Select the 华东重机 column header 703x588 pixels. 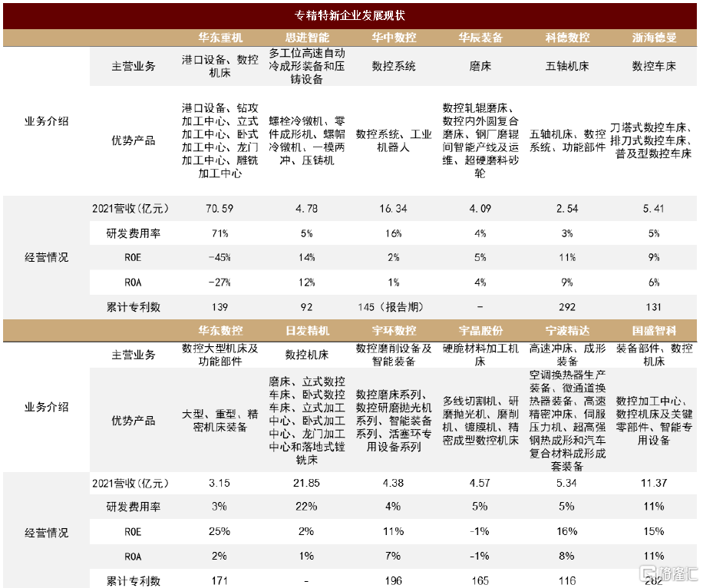tap(220, 38)
